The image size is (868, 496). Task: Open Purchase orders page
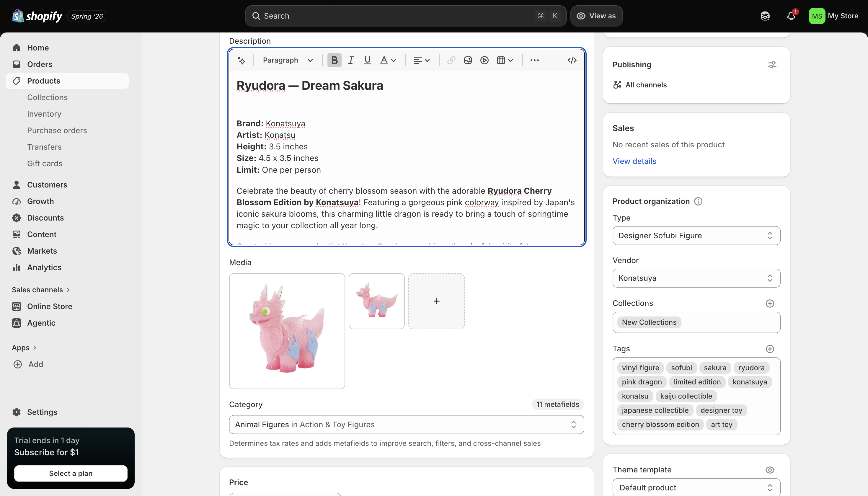pyautogui.click(x=57, y=130)
